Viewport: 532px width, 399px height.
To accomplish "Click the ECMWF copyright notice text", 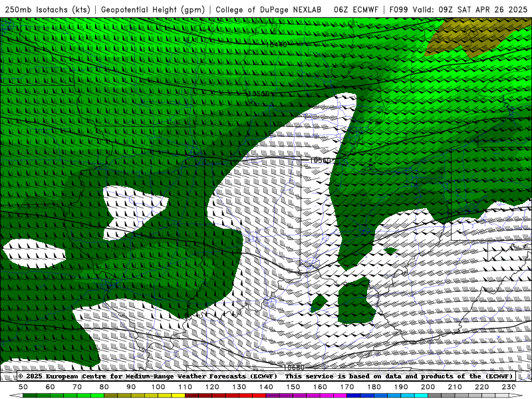I will pos(267,376).
